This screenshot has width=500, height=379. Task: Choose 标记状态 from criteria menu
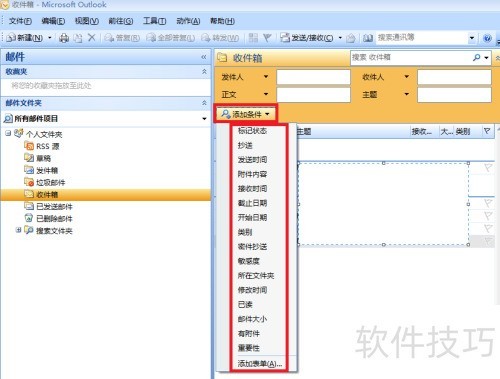pos(252,131)
